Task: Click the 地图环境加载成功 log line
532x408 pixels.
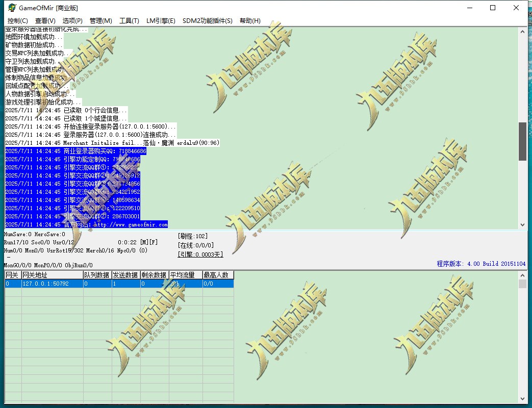Action: pyautogui.click(x=34, y=37)
